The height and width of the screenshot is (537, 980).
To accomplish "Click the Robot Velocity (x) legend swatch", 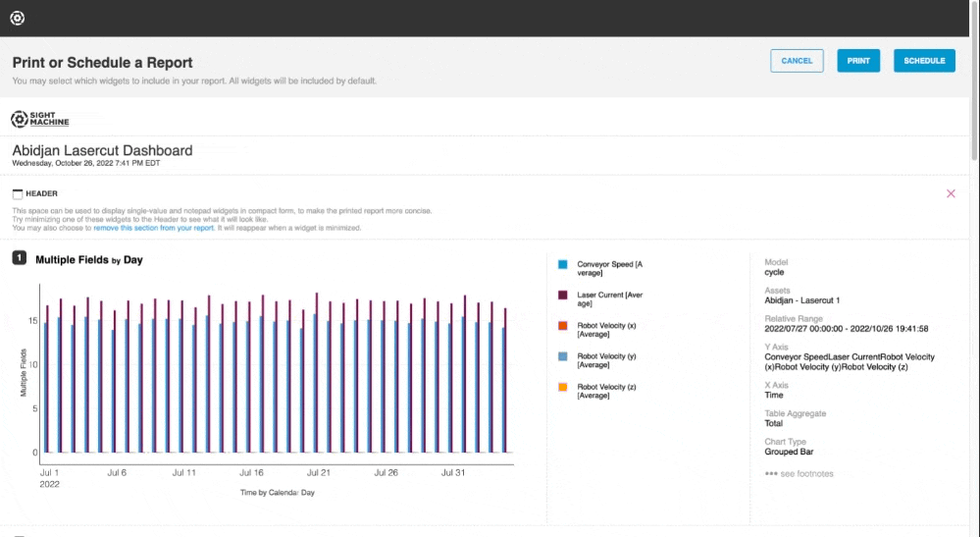I will click(562, 326).
